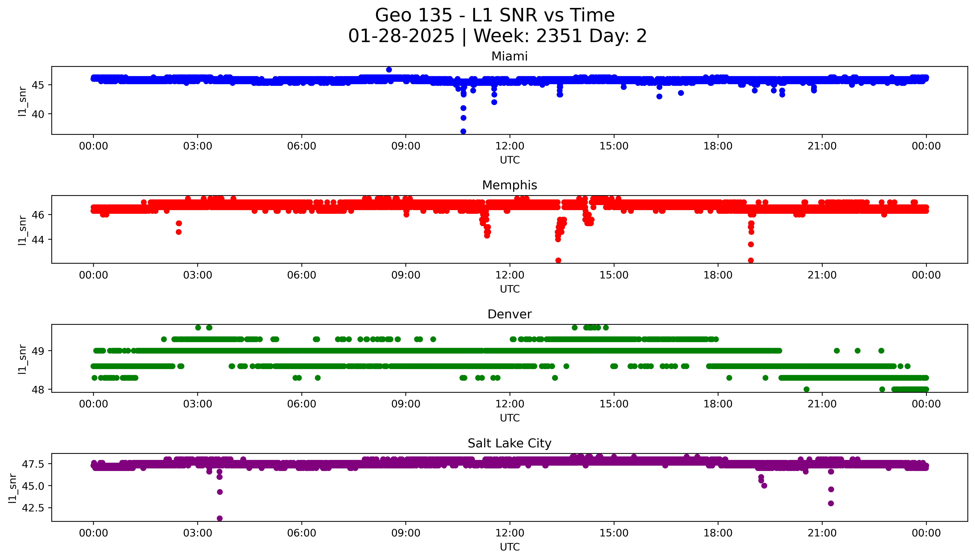The image size is (975, 560).
Task: Click lowest purple point near 03:40 in Salt Lake plot
Action: (220, 518)
